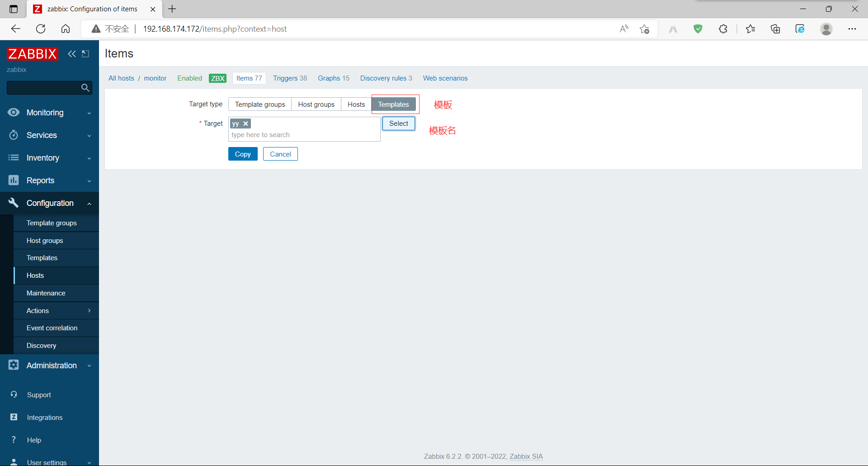Reload the page with refresh icon
Image resolution: width=868 pixels, height=466 pixels.
pos(41,29)
